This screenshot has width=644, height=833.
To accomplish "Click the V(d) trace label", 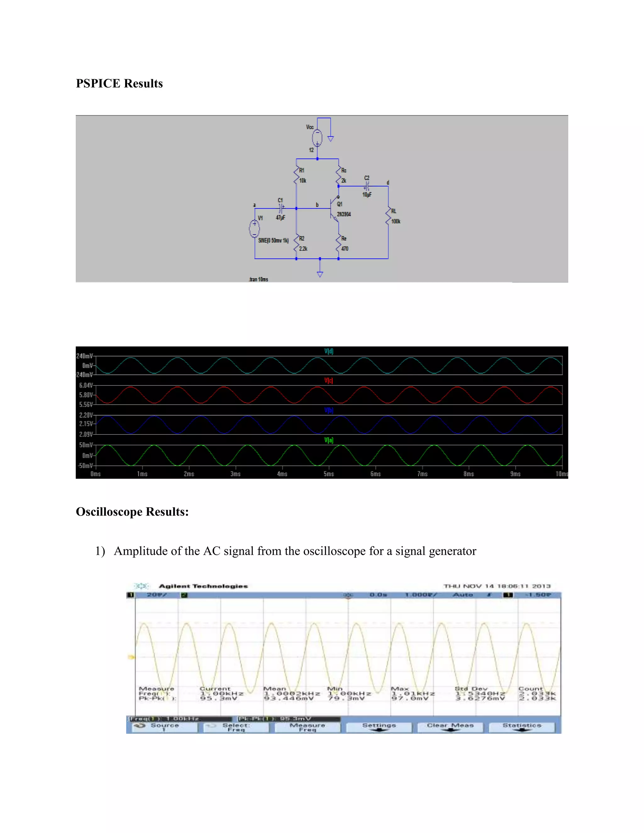I will [x=329, y=351].
